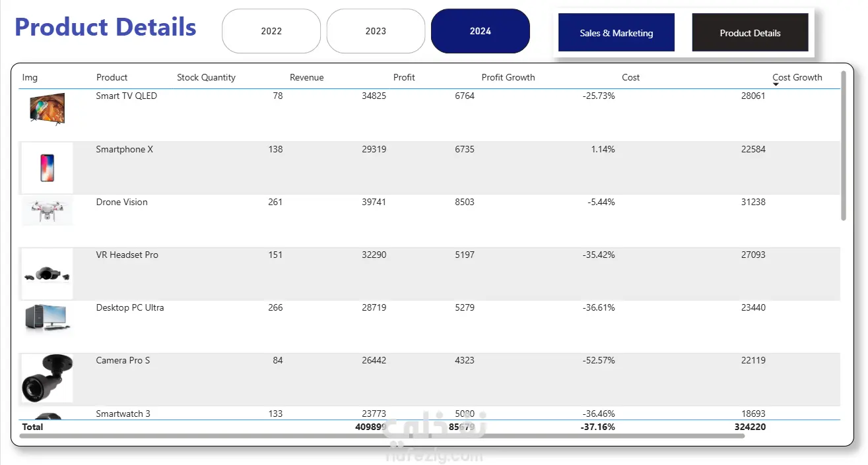
Task: Click the vertical scrollbar of the table
Action: pyautogui.click(x=843, y=145)
